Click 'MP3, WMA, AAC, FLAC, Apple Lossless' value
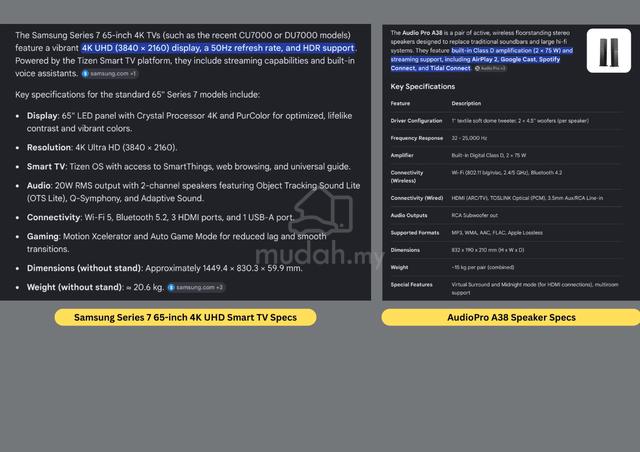640x452 pixels. pos(497,233)
